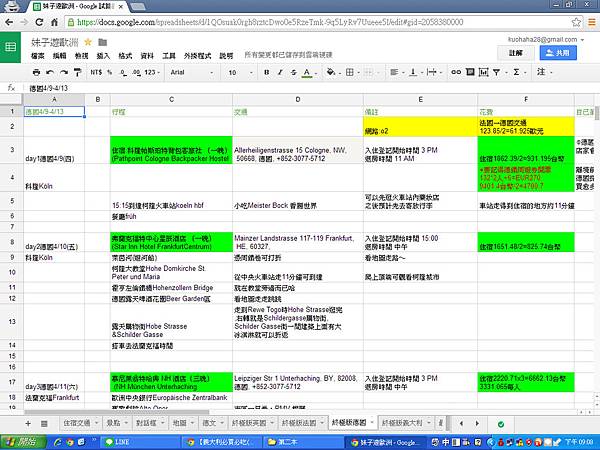Open the 格式 menu
This screenshot has height=450, width=600.
(125, 56)
